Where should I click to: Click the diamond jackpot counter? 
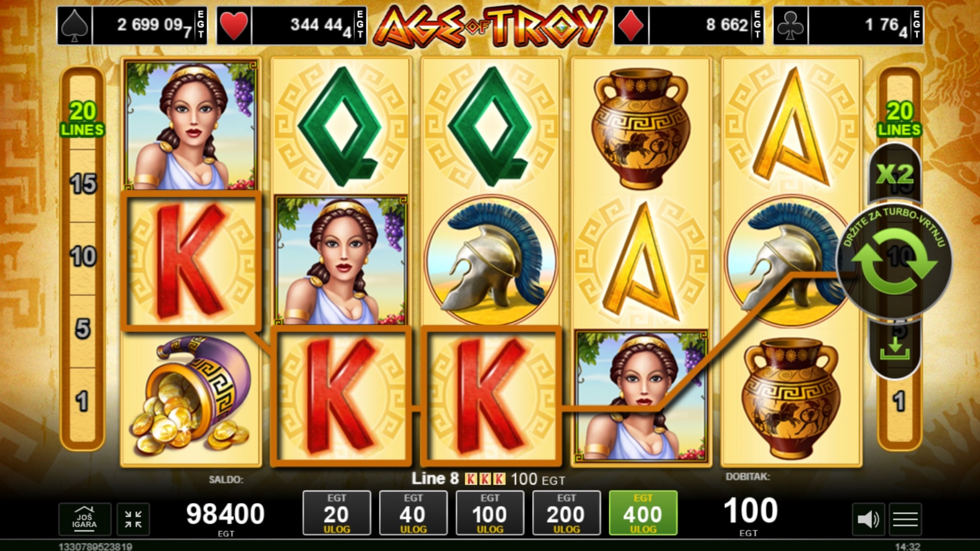pos(688,25)
